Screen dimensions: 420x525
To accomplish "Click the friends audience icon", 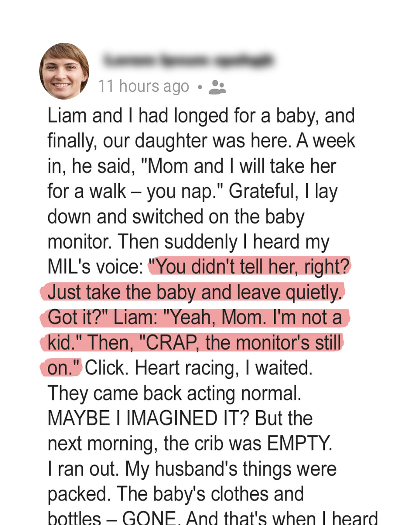I will pyautogui.click(x=217, y=87).
